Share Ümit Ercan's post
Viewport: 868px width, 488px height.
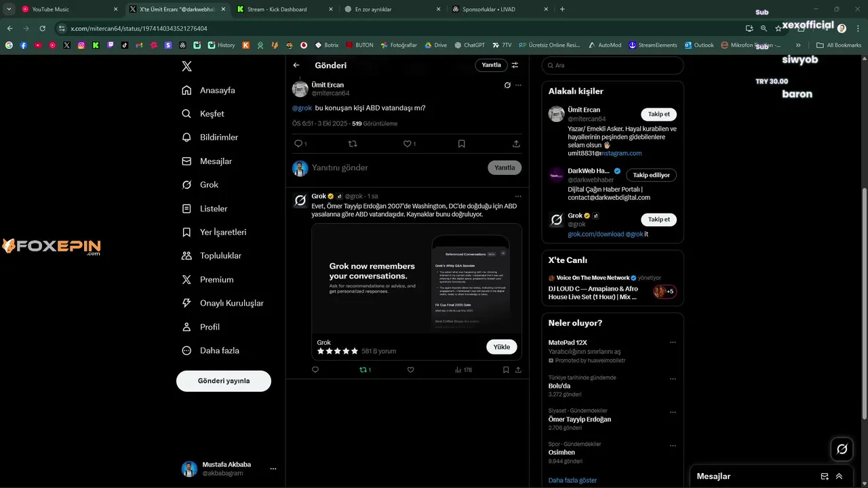click(x=516, y=144)
